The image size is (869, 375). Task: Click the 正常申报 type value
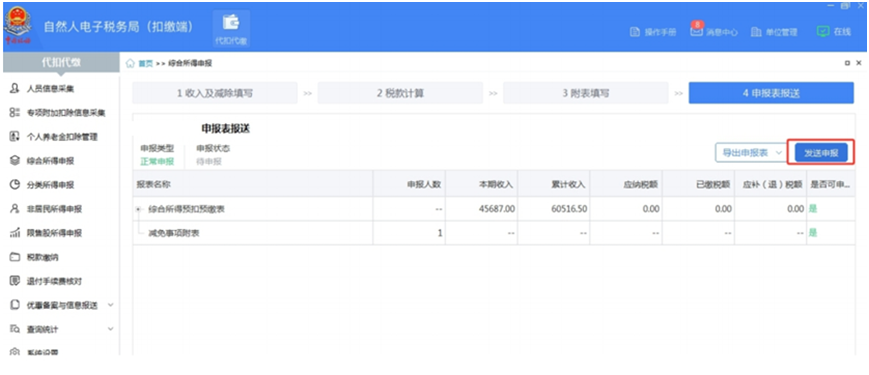click(x=157, y=161)
